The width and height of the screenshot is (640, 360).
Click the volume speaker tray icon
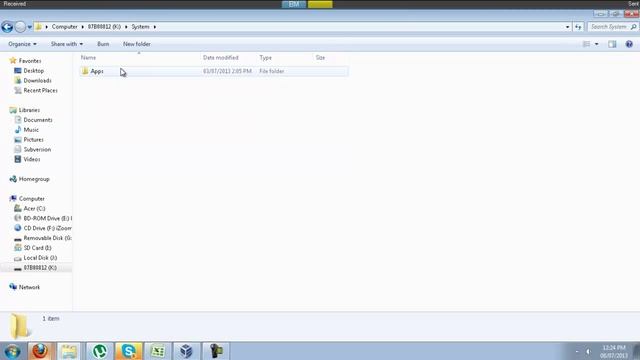588,351
